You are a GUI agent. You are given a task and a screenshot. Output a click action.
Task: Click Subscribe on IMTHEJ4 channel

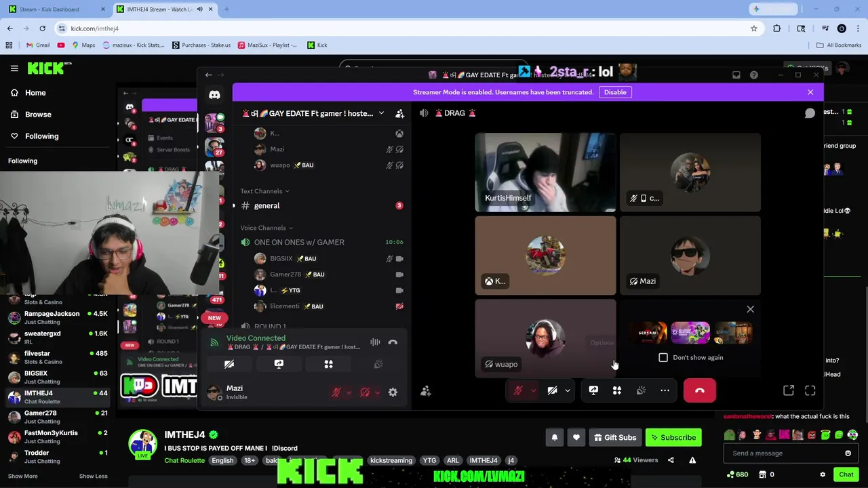click(673, 437)
